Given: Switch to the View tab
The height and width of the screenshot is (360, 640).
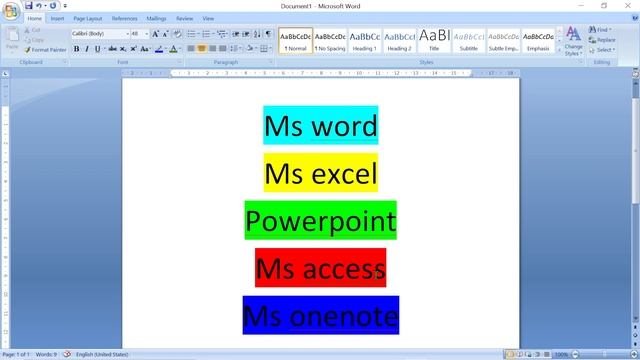Looking at the screenshot, I should [208, 19].
